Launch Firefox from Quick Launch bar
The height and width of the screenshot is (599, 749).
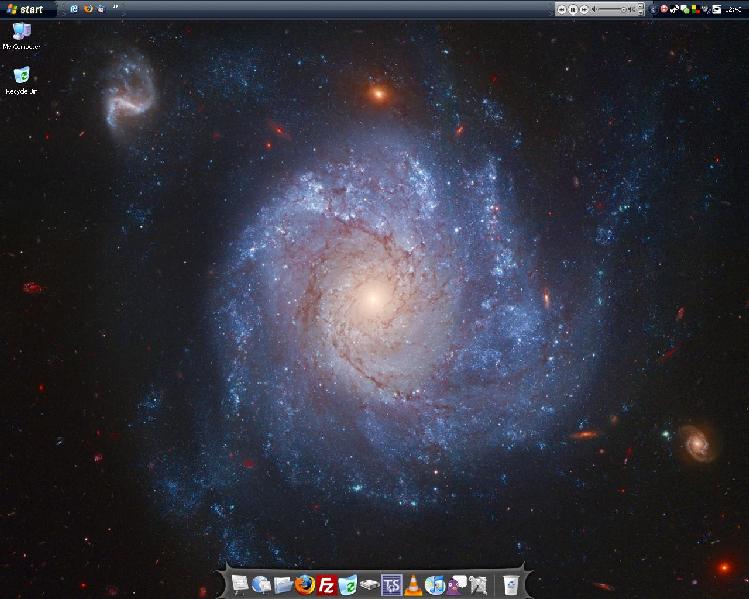(87, 9)
